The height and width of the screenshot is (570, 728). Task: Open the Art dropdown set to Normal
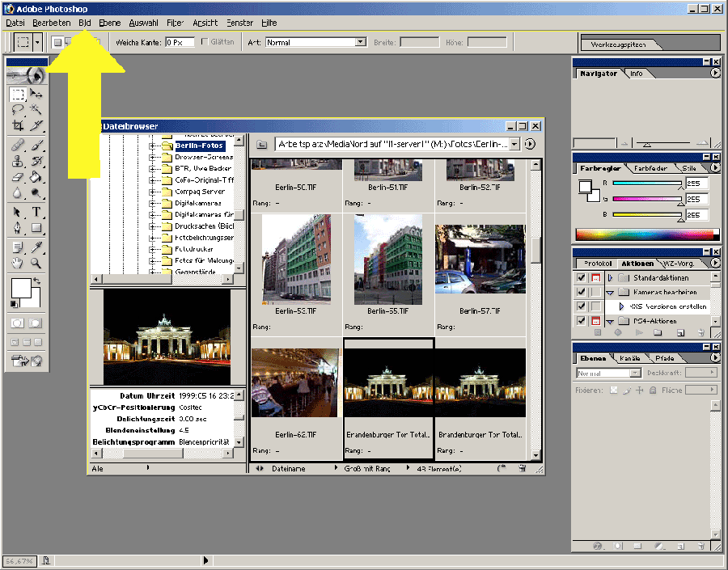pos(361,42)
